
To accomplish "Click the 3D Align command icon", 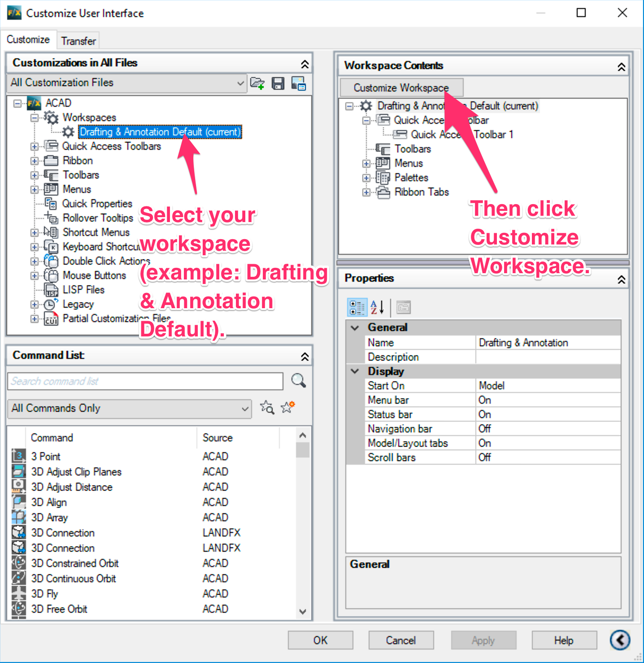I will pyautogui.click(x=19, y=502).
